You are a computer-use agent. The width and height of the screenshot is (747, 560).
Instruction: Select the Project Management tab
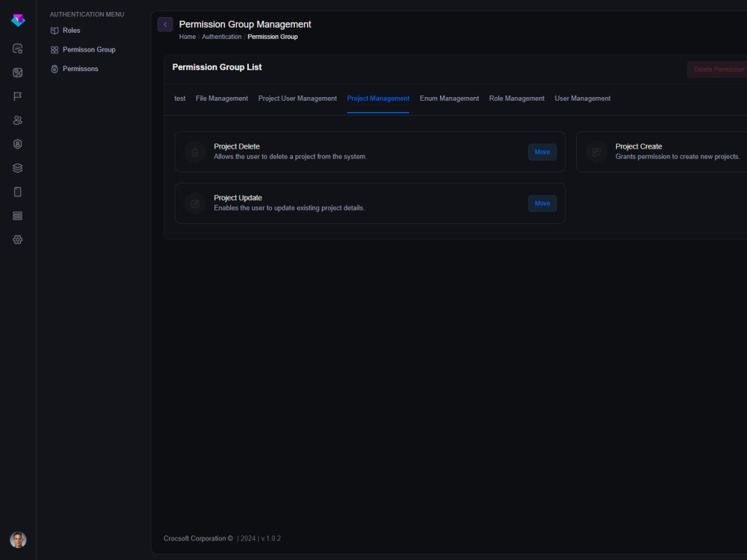(378, 99)
